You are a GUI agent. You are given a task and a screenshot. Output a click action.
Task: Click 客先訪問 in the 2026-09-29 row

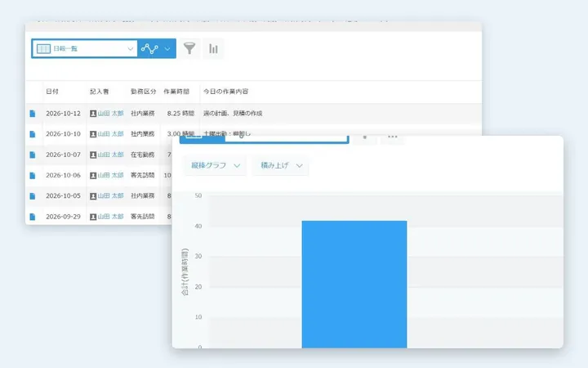pos(142,217)
